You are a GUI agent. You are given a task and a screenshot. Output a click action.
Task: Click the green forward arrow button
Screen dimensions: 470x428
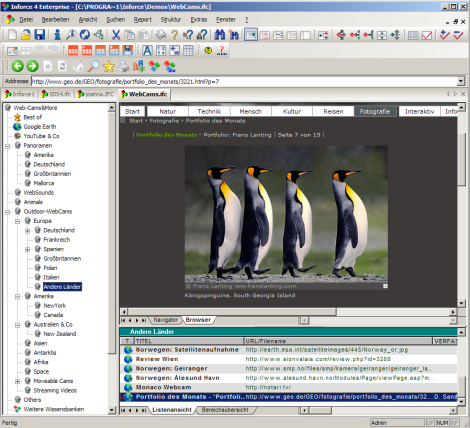[32, 66]
